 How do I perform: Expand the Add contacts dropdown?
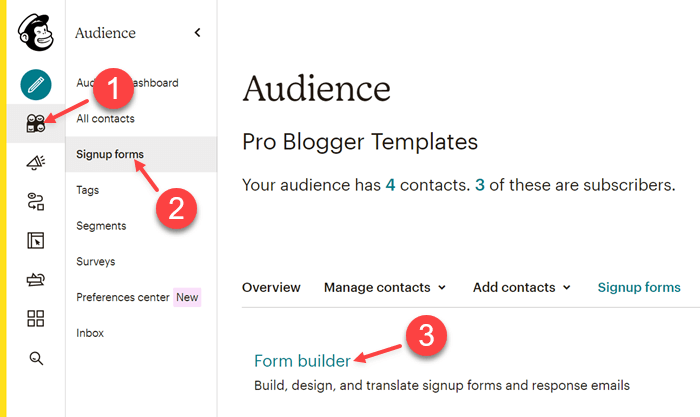(x=521, y=287)
